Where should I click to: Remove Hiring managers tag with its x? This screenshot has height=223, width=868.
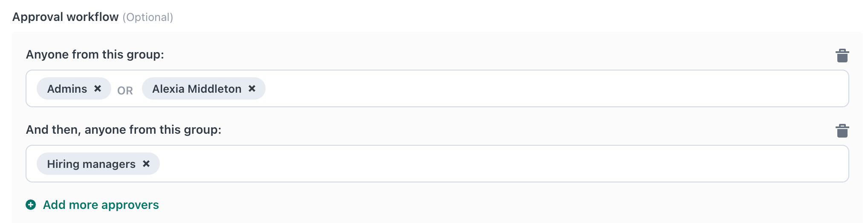click(146, 164)
